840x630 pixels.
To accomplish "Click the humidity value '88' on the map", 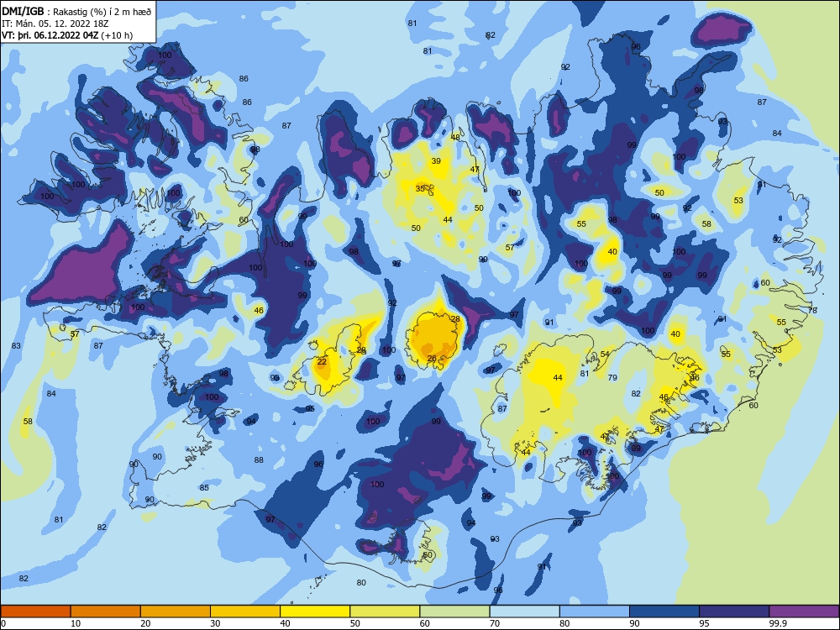I will (259, 459).
